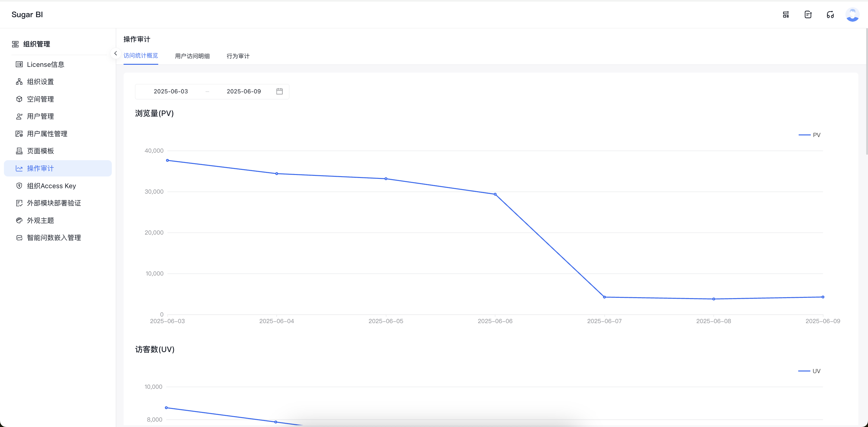Viewport: 868px width, 427px height.
Task: Collapse the sidebar with the chevron button
Action: point(115,53)
